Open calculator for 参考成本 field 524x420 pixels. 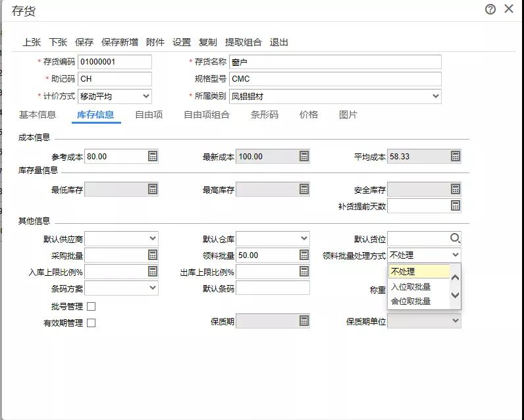point(153,156)
